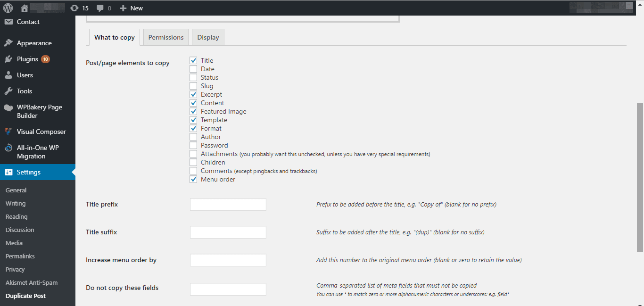
Task: Uncheck the Featured Image checkbox
Action: tap(193, 111)
